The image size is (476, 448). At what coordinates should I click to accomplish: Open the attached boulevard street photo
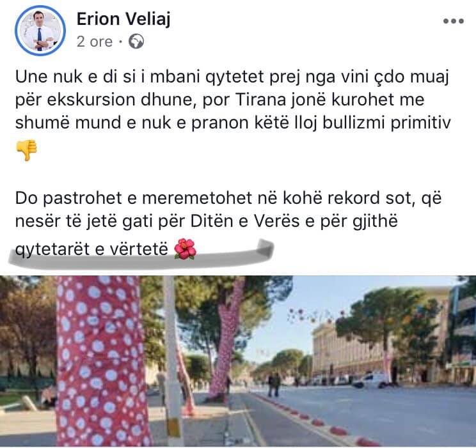click(x=238, y=361)
